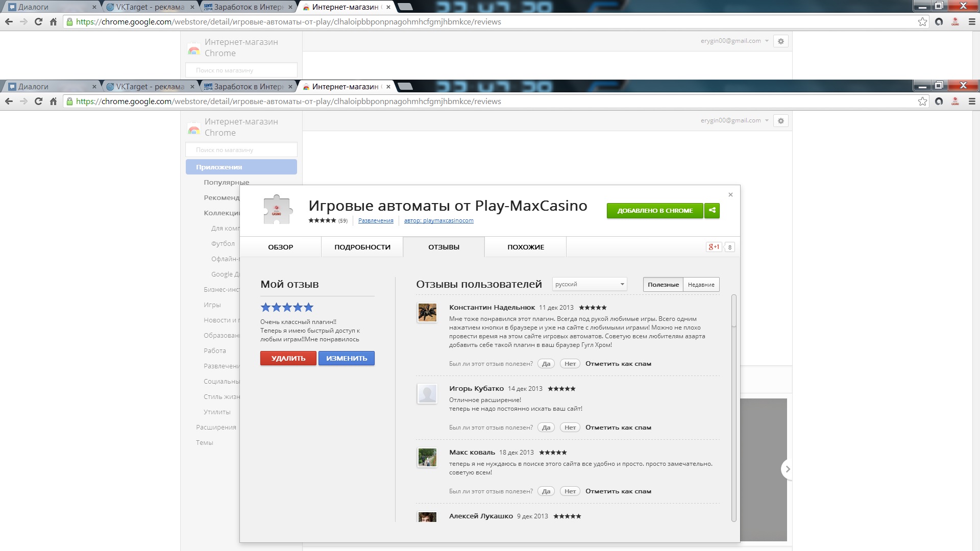980x551 pixels.
Task: Open Игорь Кубатко's blank avatar
Action: click(427, 393)
